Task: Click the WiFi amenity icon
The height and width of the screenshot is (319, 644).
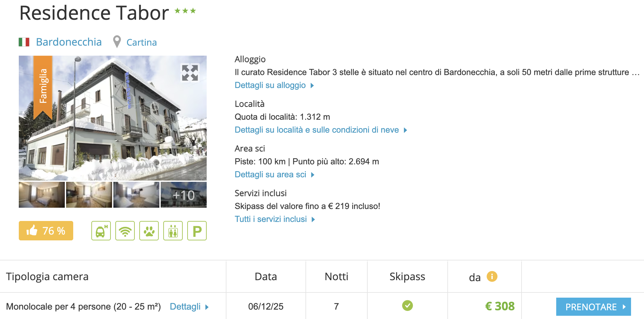Action: [x=125, y=231]
